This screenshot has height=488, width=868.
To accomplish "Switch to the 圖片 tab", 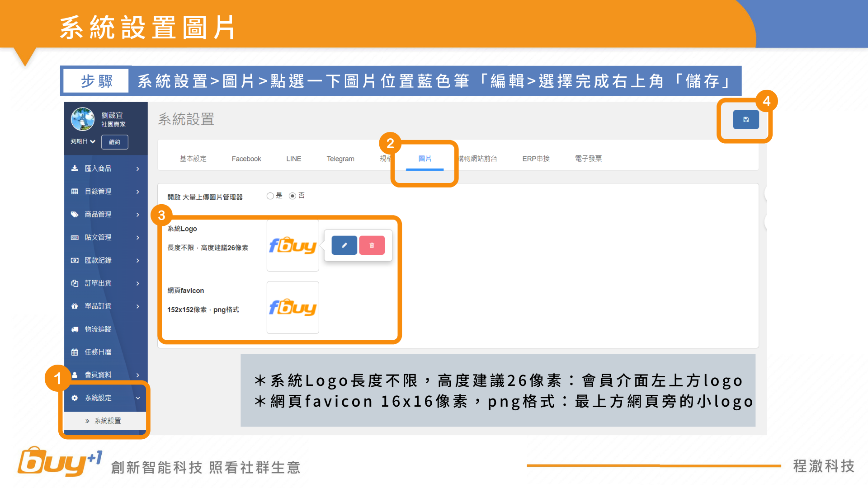I will (x=425, y=159).
